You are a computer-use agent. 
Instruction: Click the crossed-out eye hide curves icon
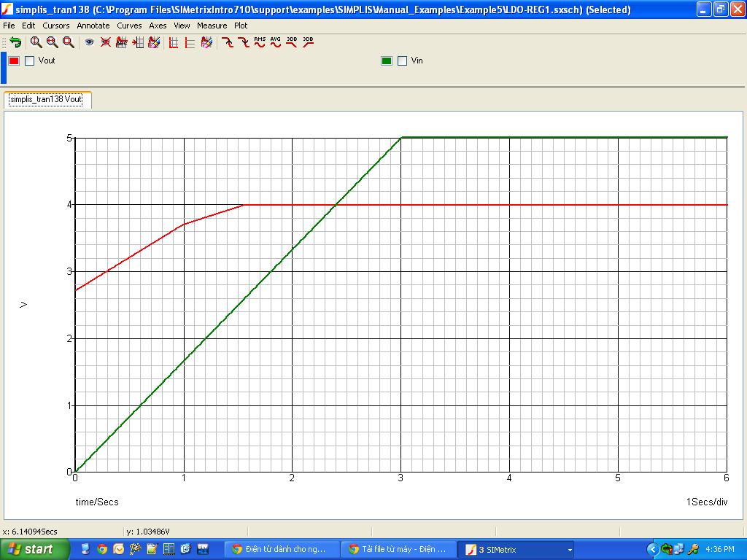105,42
